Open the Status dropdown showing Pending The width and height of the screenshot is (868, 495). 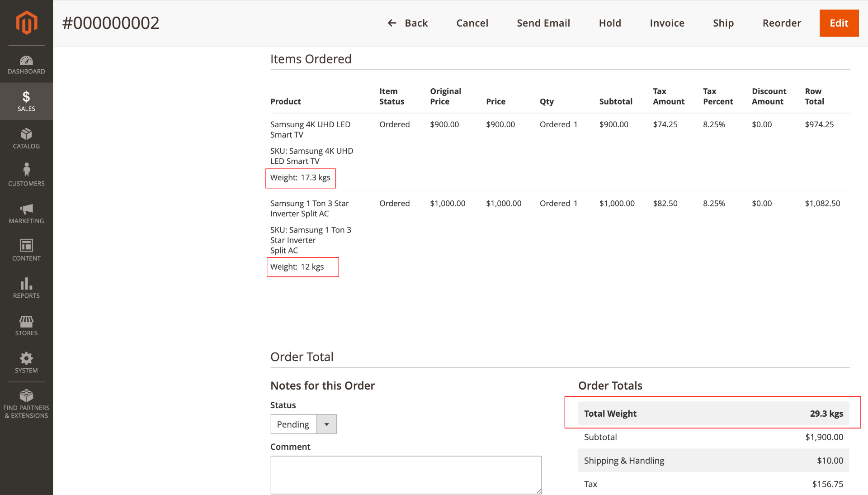[x=304, y=424]
